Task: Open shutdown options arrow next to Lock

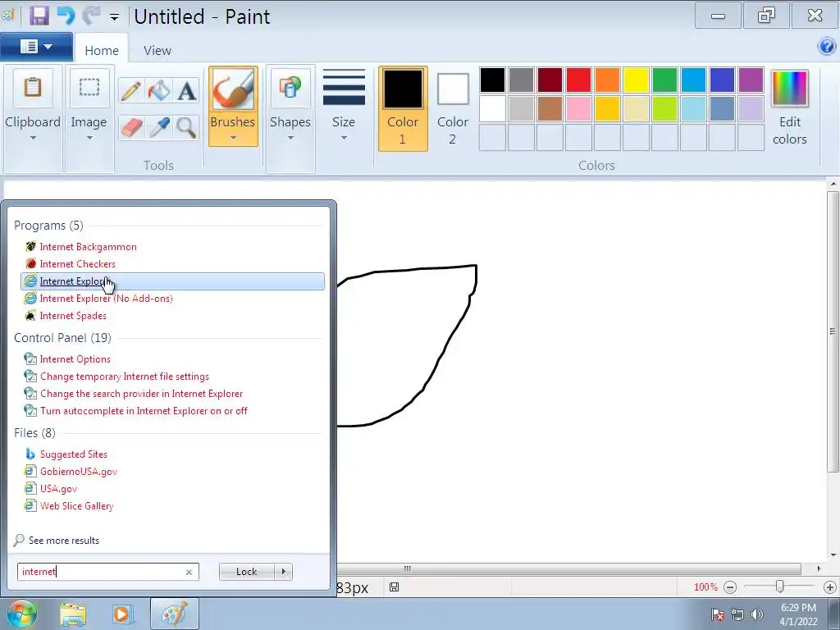Action: tap(283, 572)
